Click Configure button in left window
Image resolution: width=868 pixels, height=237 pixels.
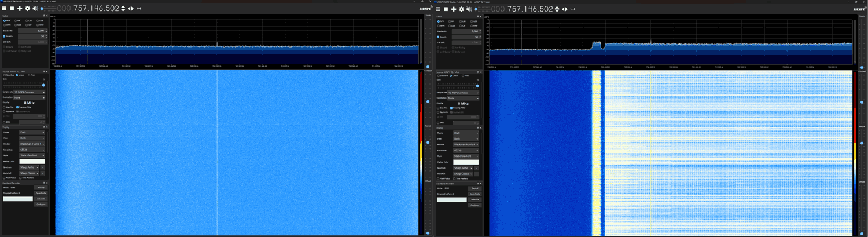pos(41,204)
